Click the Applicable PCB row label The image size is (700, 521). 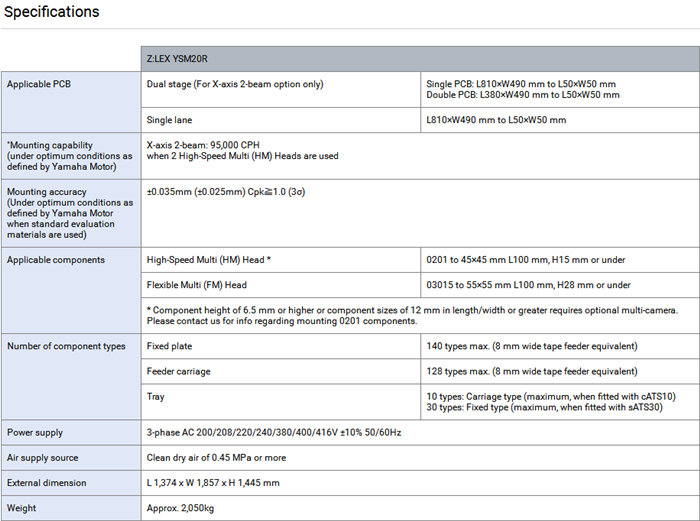pyautogui.click(x=39, y=84)
